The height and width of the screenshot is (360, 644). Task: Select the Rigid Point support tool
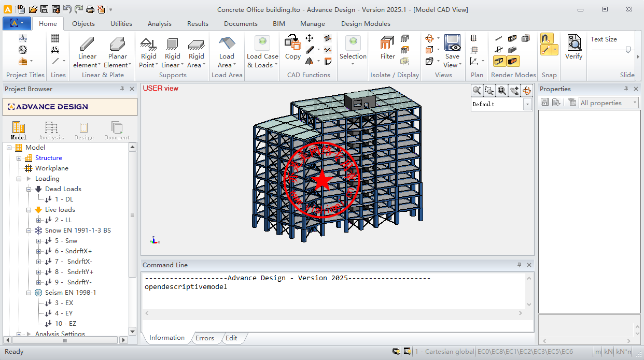pyautogui.click(x=149, y=52)
